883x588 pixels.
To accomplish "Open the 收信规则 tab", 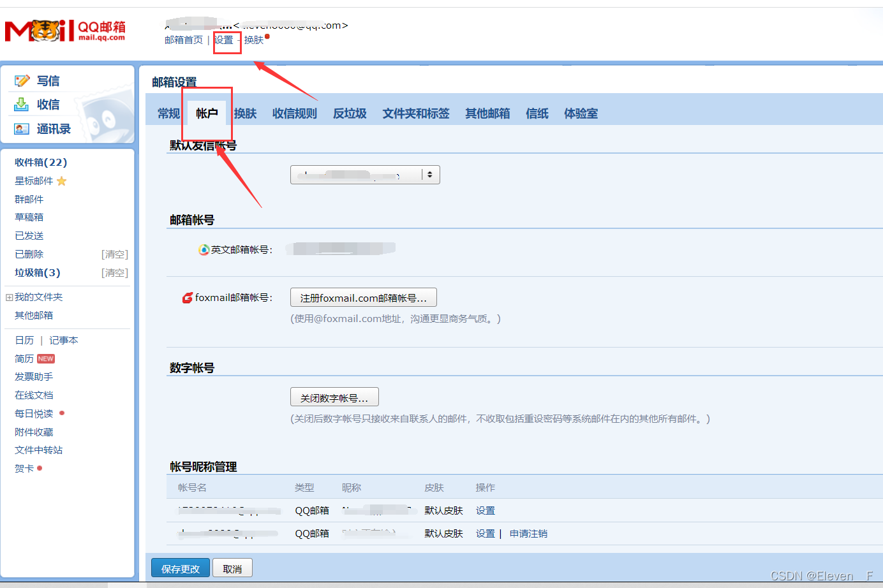I will click(x=295, y=114).
